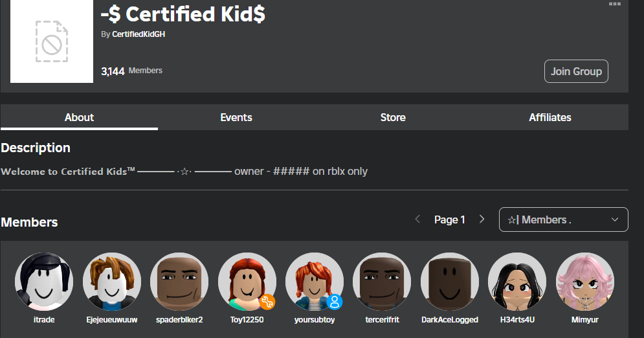Viewport: 644px width, 338px height.
Task: Open Mimyur's avatar profile
Action: (x=584, y=282)
